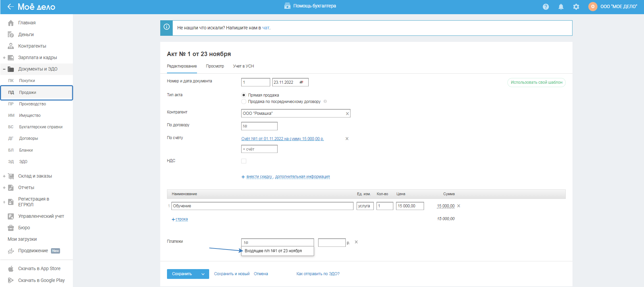Open the help question mark icon
This screenshot has width=644, height=287.
click(x=546, y=7)
